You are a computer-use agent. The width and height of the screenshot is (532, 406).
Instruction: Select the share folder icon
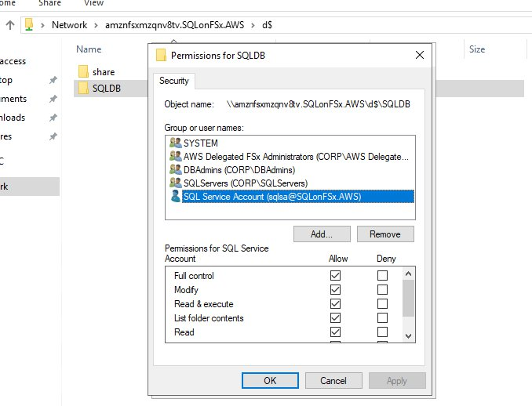pyautogui.click(x=83, y=72)
